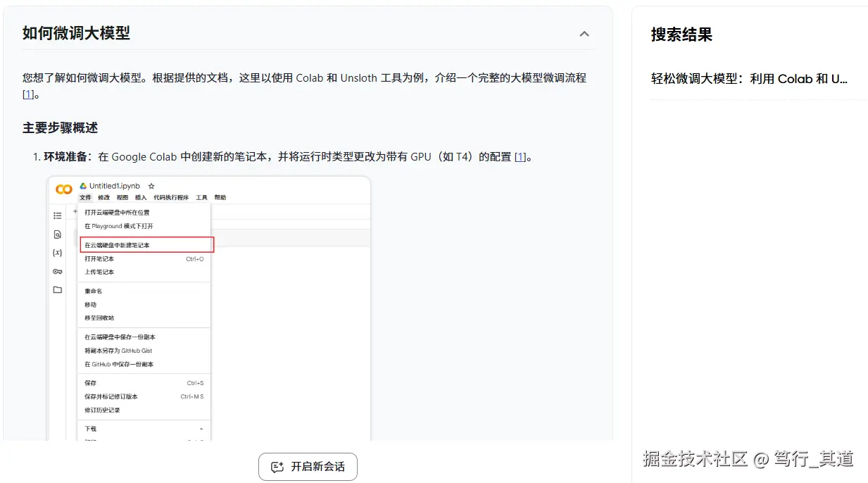The height and width of the screenshot is (483, 868).
Task: Open the files folder icon in sidebar
Action: pyautogui.click(x=57, y=287)
